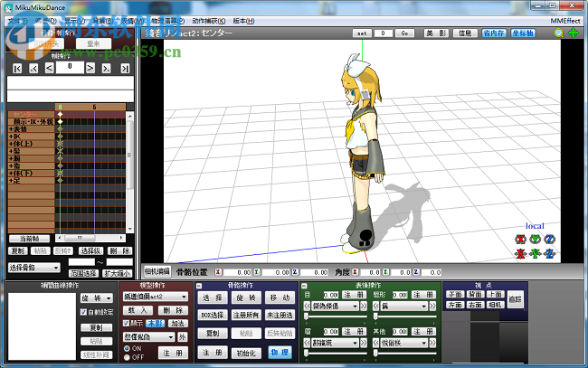Step back one frame
Screen dimensions: 588x368
point(49,68)
